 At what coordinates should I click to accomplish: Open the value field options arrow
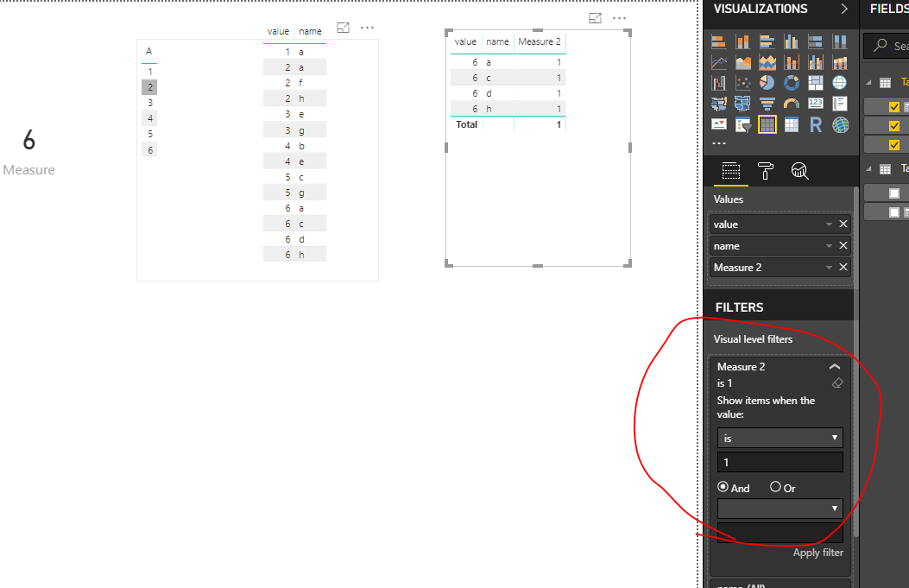(829, 224)
